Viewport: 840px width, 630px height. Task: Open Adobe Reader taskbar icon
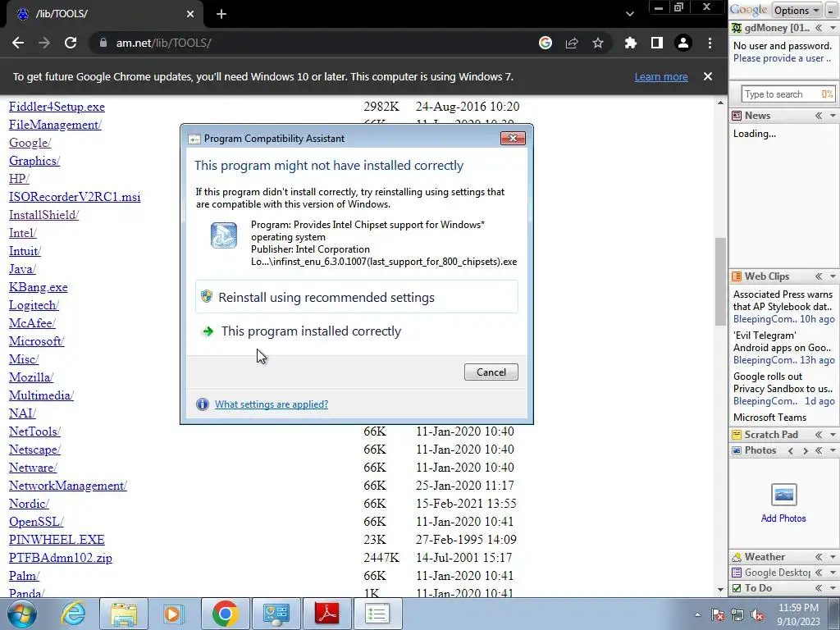coord(327,614)
